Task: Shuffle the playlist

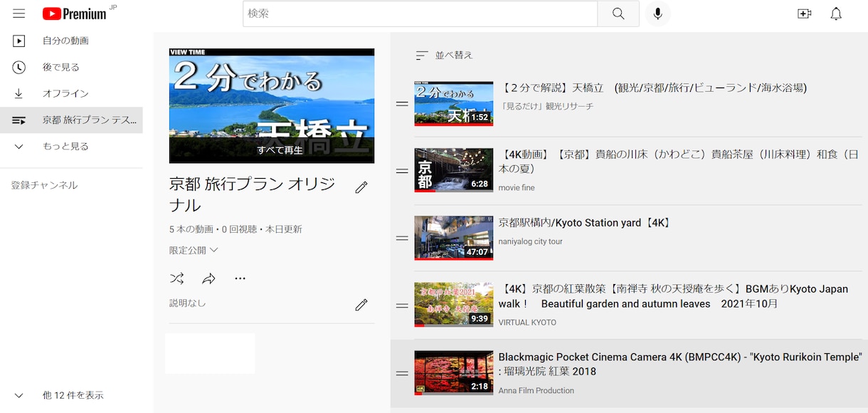Action: [x=177, y=278]
